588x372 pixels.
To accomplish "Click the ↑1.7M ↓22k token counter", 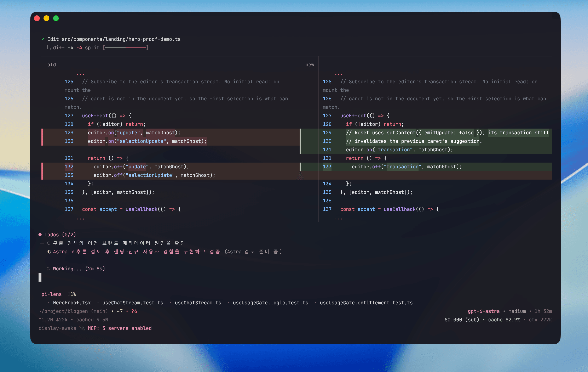I will point(53,320).
